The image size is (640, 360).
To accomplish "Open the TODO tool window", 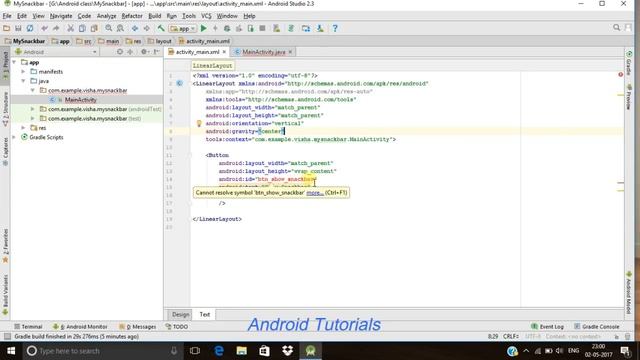I will [x=177, y=327].
